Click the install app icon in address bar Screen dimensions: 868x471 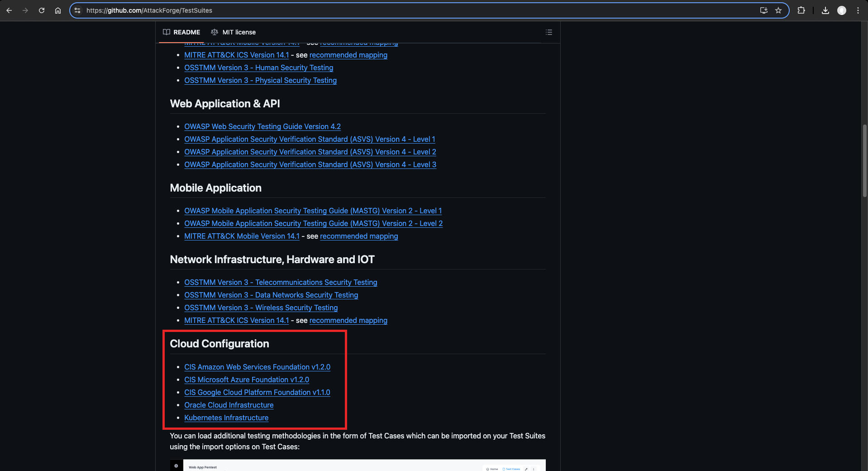pos(764,10)
